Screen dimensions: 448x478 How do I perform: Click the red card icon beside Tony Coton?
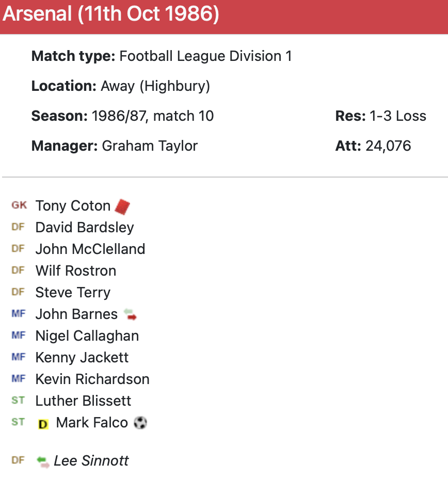pyautogui.click(x=122, y=206)
